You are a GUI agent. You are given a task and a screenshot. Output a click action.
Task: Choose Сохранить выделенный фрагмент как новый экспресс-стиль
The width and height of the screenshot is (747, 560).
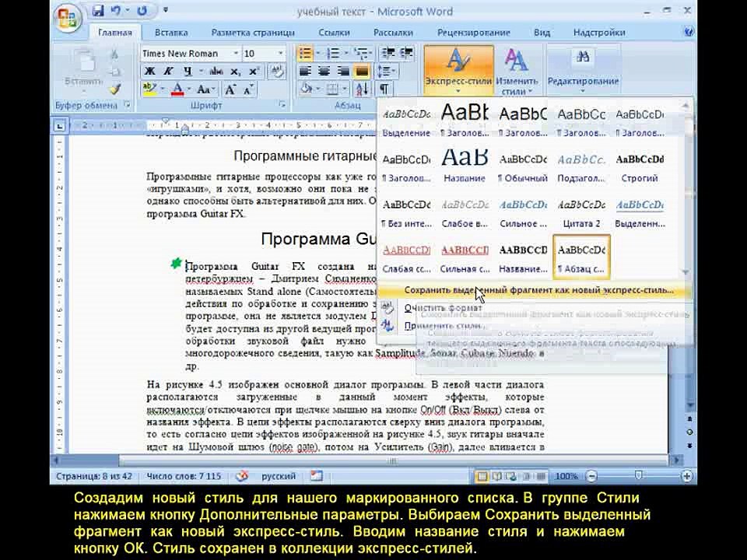point(535,290)
